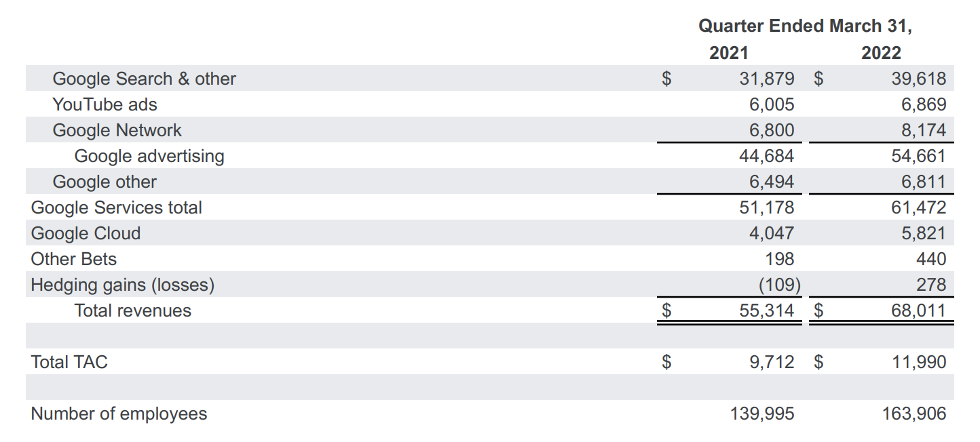This screenshot has height=442, width=980.
Task: Click the "Google Network" row label
Action: pyautogui.click(x=117, y=130)
